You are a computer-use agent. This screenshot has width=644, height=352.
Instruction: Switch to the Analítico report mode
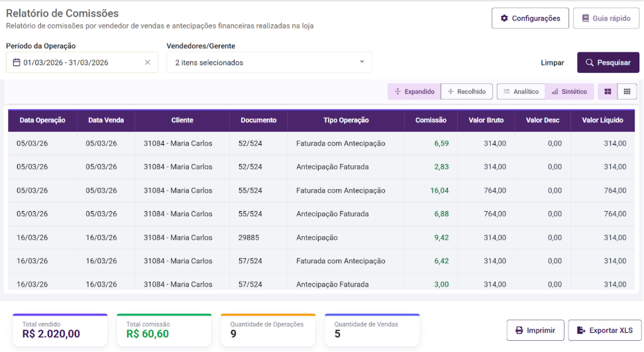pyautogui.click(x=521, y=91)
